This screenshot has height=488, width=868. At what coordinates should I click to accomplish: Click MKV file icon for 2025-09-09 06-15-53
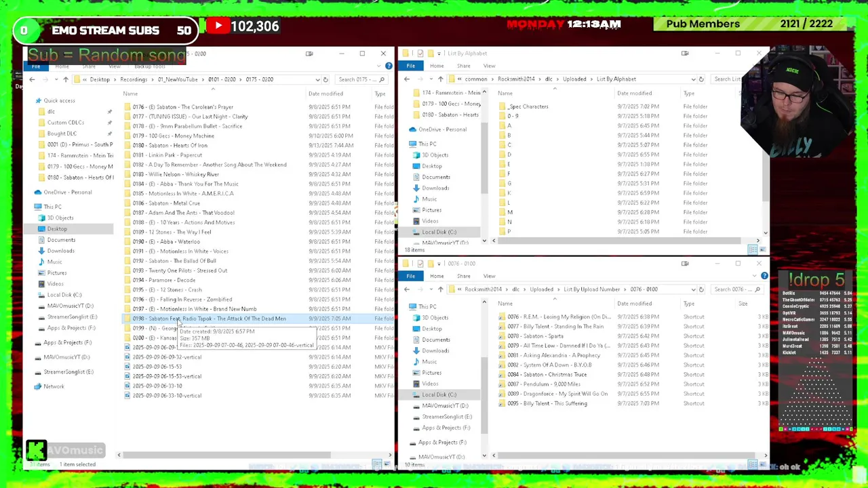pos(128,367)
